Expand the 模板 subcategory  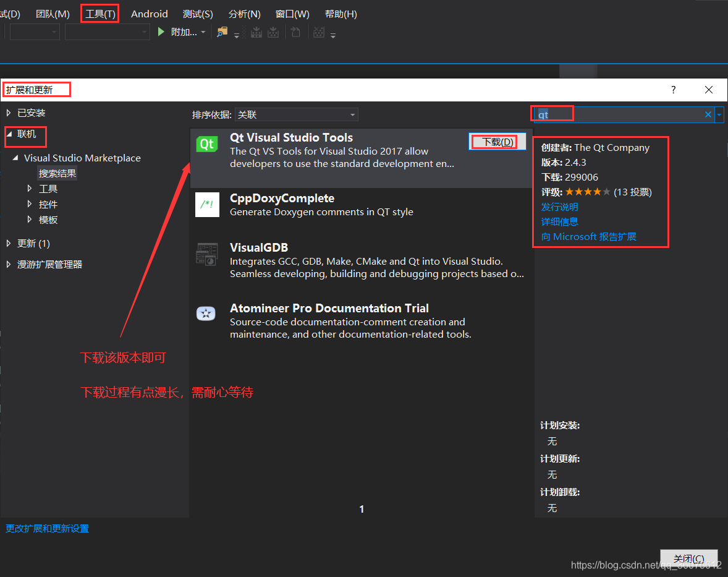30,220
